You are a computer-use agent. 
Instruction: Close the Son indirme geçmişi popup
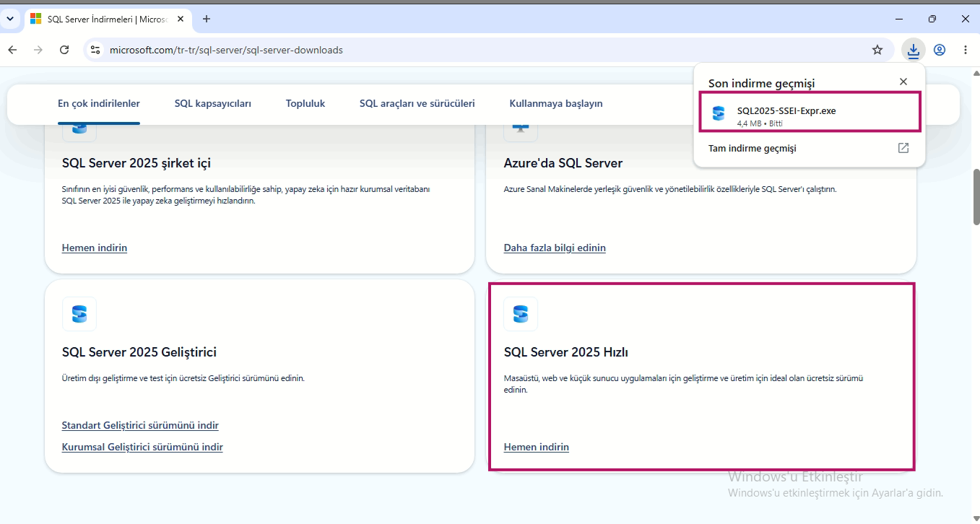pyautogui.click(x=903, y=82)
